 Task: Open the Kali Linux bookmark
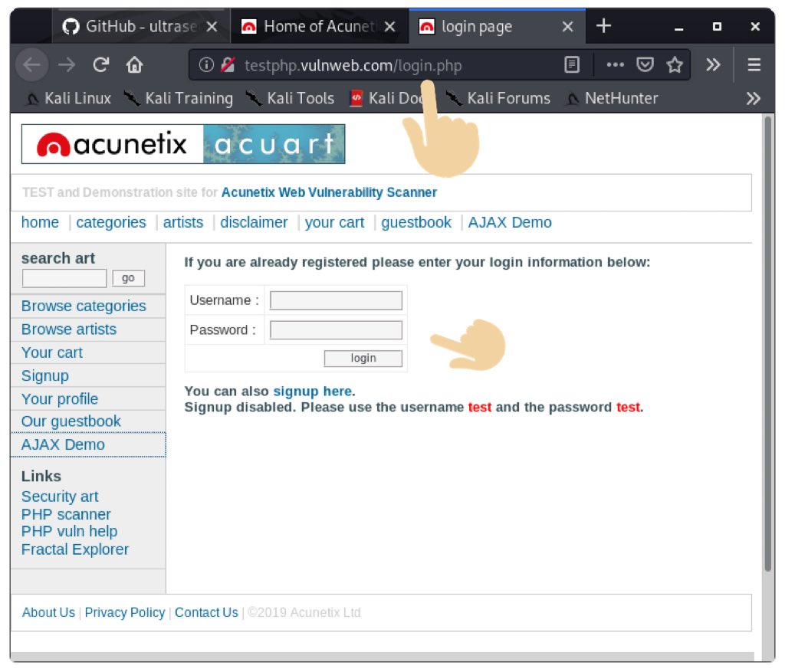(68, 98)
